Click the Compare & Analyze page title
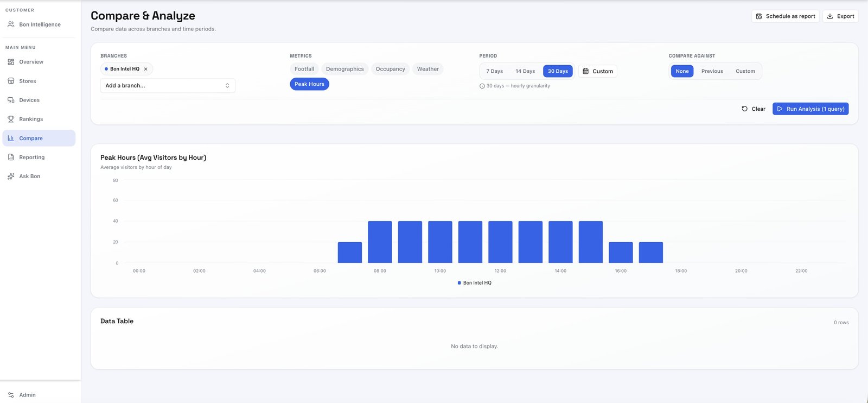 coord(143,16)
